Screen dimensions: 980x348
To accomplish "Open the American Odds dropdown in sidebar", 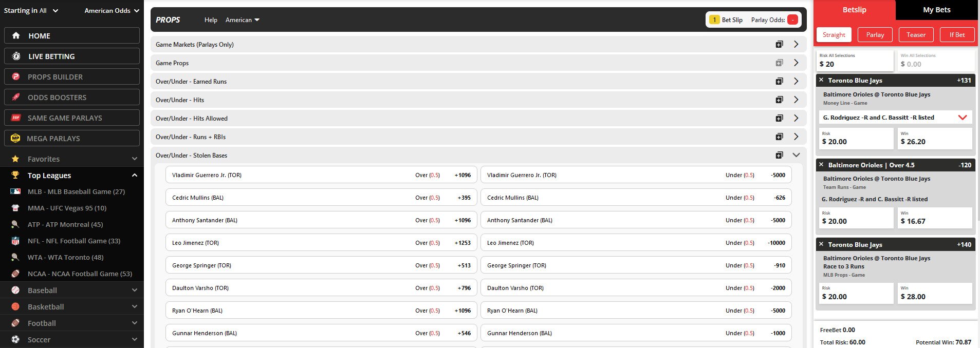I will tap(112, 11).
